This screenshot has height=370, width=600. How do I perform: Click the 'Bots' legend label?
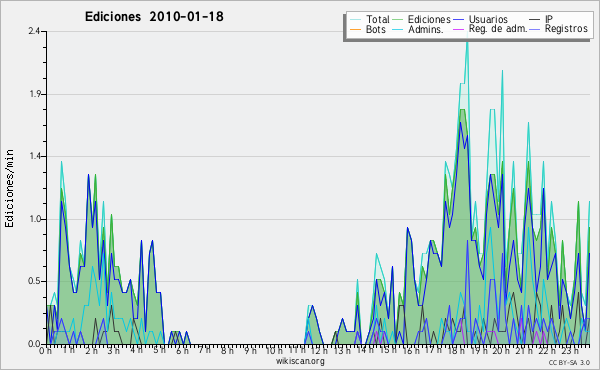[x=375, y=29]
